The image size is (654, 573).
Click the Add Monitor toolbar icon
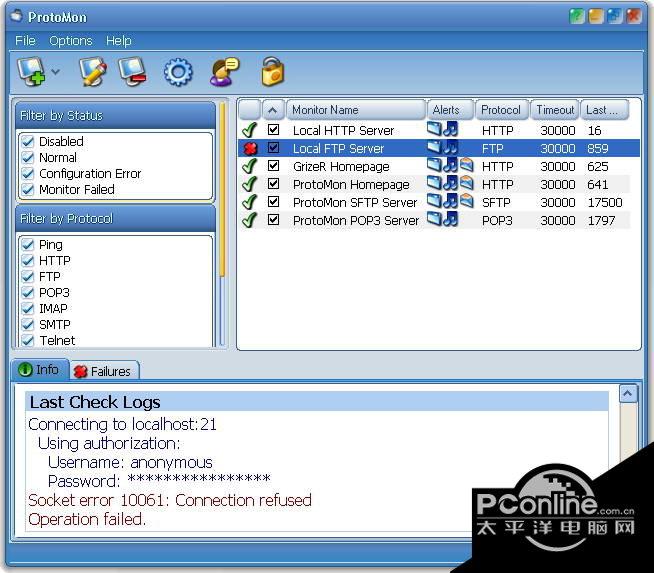[x=31, y=71]
